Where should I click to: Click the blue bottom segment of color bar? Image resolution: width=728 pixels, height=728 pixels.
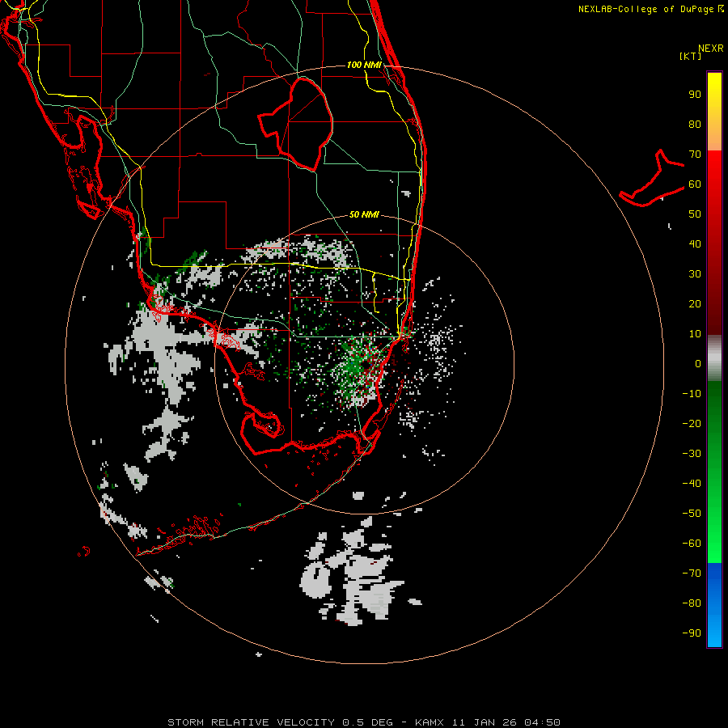coord(714,605)
